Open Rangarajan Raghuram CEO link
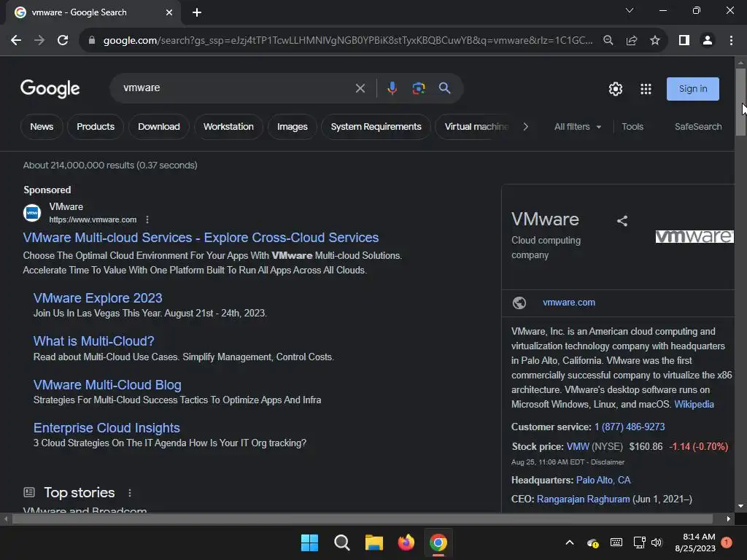The height and width of the screenshot is (560, 747). coord(583,499)
